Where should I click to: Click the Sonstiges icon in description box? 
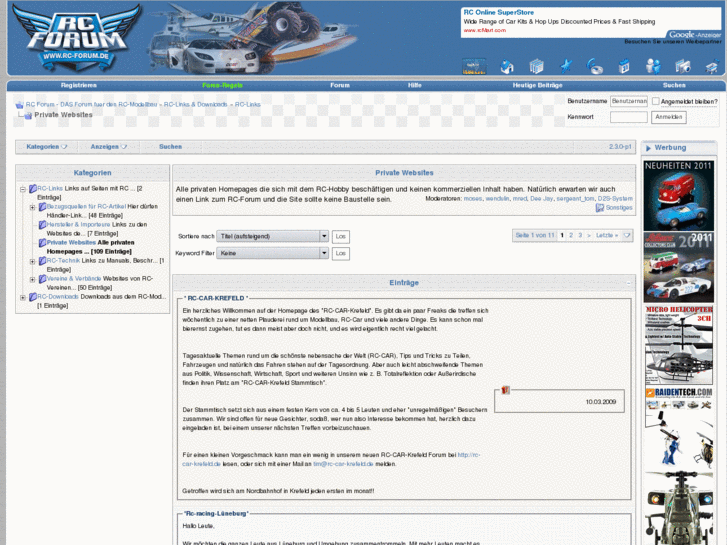(x=599, y=208)
